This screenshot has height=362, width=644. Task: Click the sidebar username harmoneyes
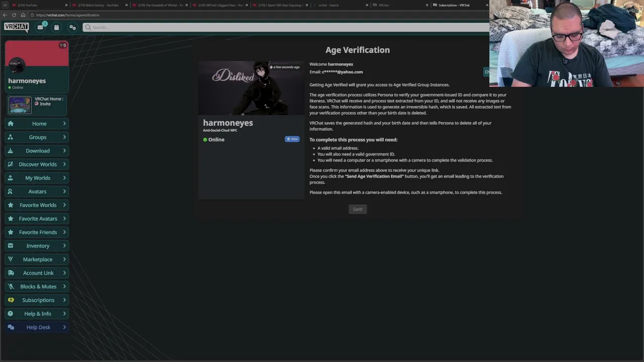coord(27,80)
